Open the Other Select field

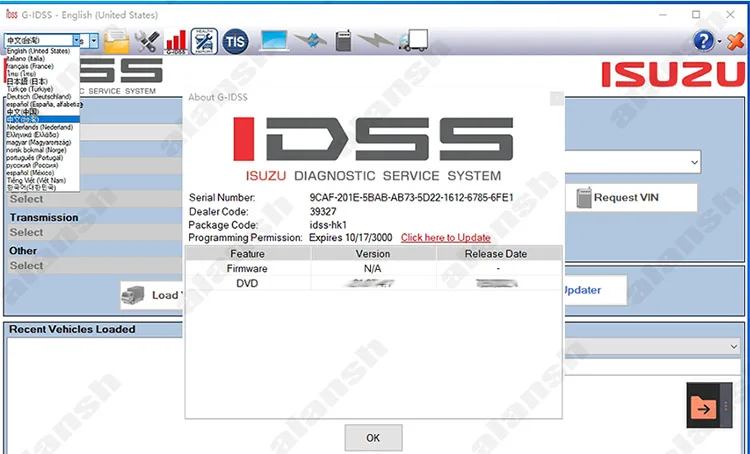[x=95, y=266]
